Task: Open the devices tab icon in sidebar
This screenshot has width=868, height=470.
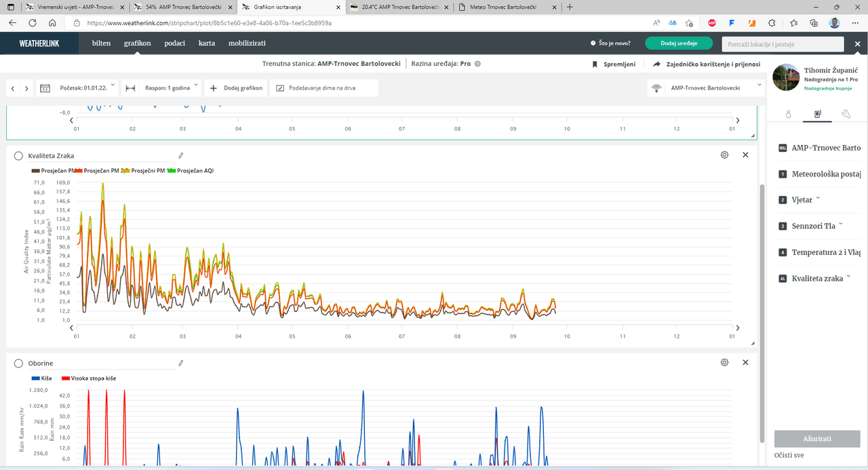Action: coord(817,115)
